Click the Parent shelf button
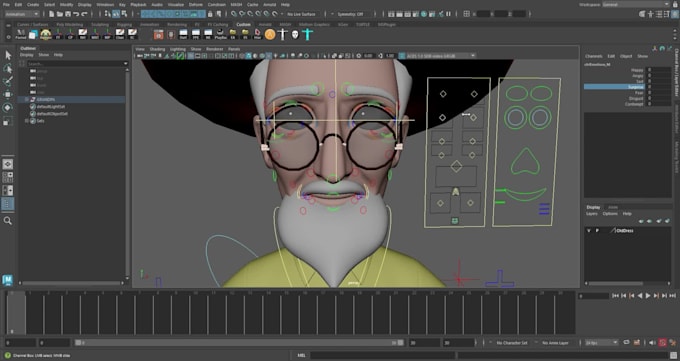Screen dimensions: 680x361 tap(21, 34)
